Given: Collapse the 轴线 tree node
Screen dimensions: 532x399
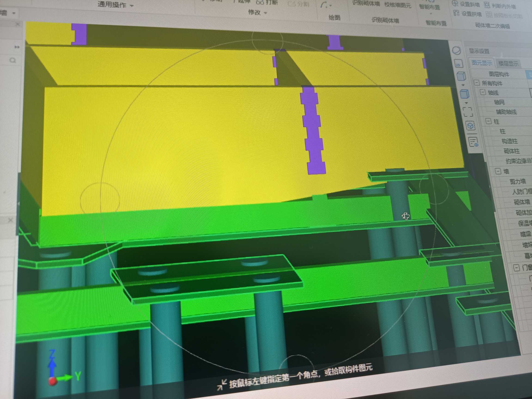Looking at the screenshot, I should tap(482, 92).
